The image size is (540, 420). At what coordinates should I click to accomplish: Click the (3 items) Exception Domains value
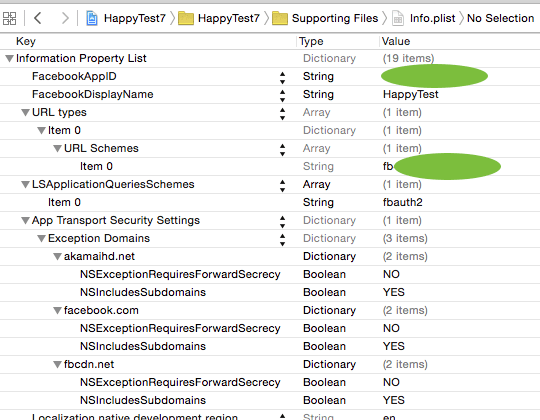click(x=405, y=239)
